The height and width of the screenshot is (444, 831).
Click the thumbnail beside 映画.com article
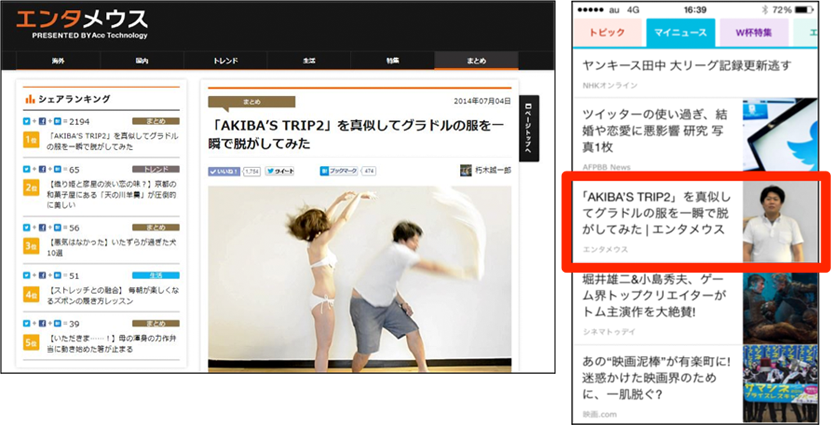tap(780, 385)
